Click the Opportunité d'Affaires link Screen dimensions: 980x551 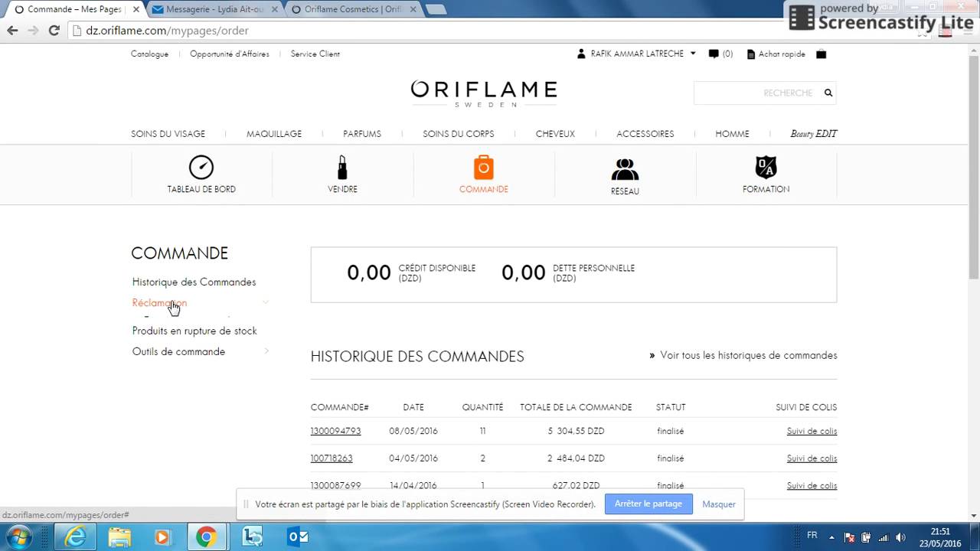(x=230, y=54)
